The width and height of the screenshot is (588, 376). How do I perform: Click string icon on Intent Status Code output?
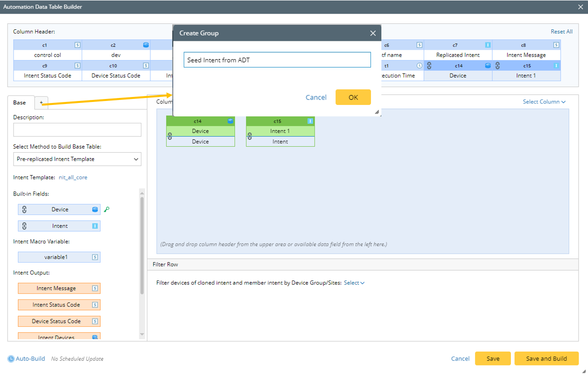(95, 305)
